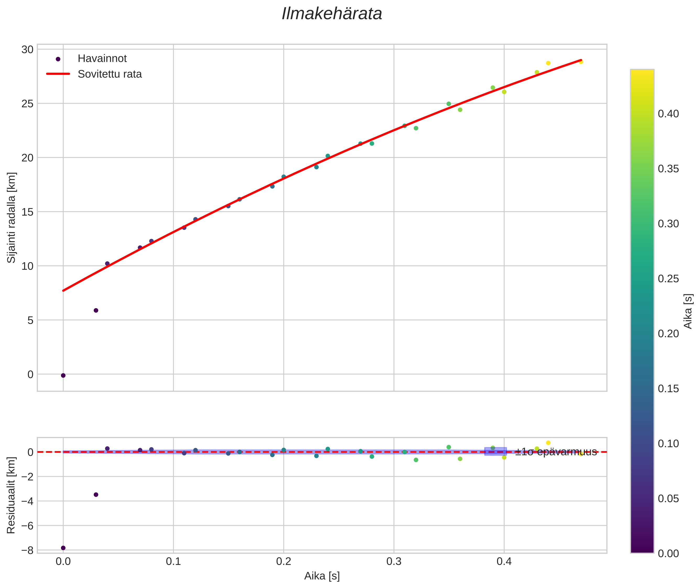Click the vertical Aika [s] colorbar label
This screenshot has width=700, height=588.
point(688,311)
